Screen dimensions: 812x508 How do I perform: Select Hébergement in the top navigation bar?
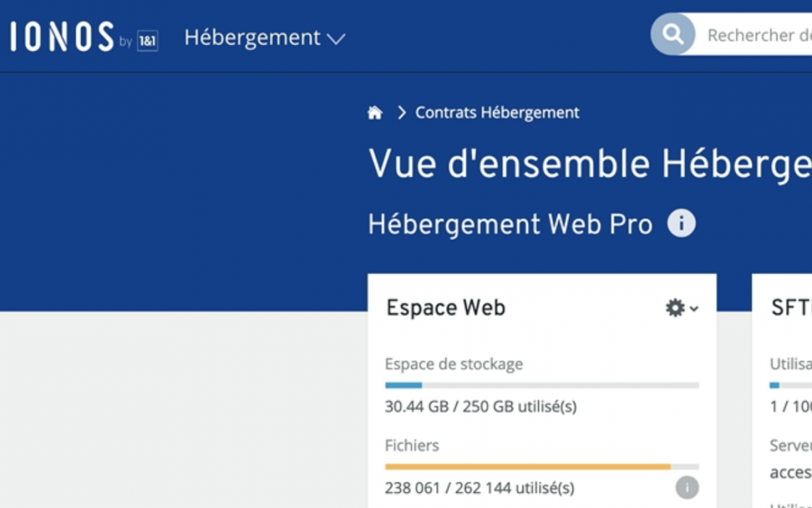coord(252,38)
